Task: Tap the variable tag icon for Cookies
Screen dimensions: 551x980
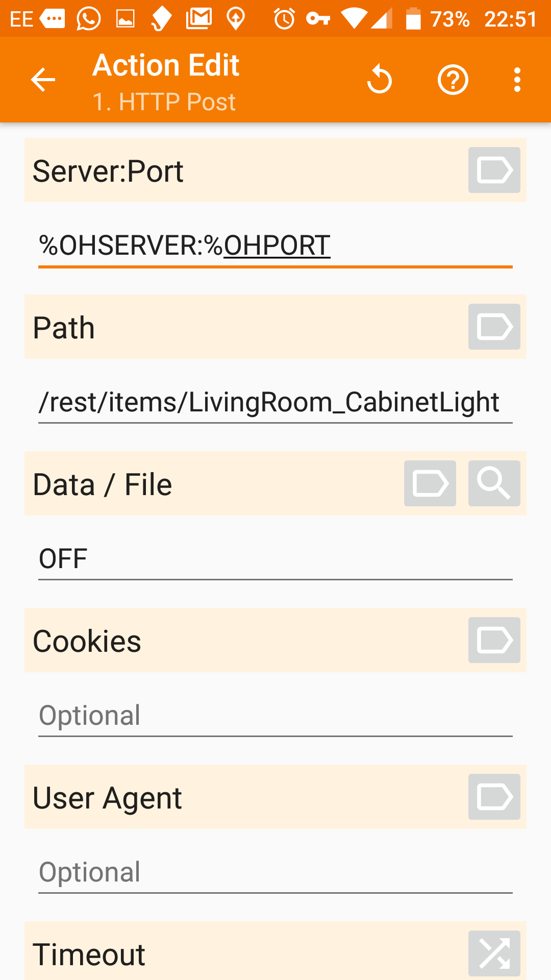Action: [x=494, y=640]
